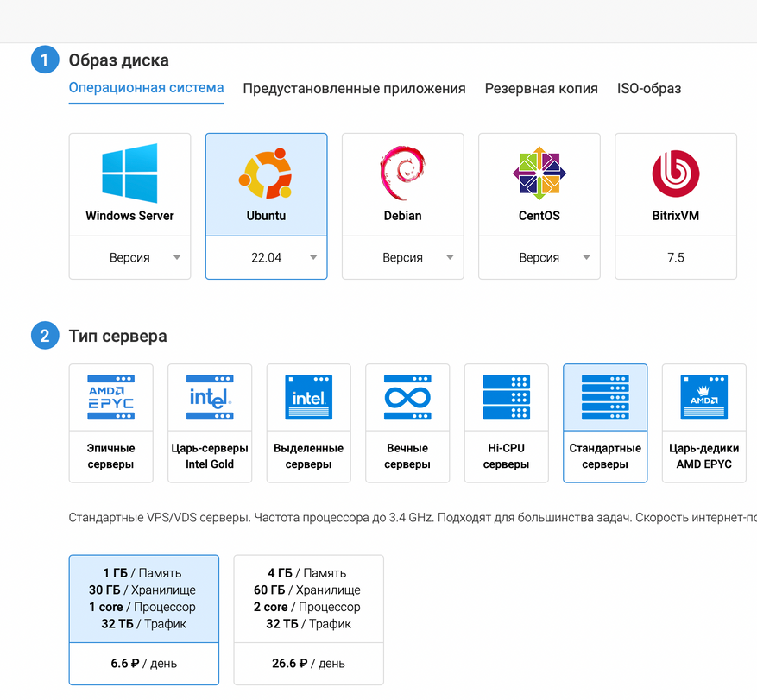Screen dimensions: 757x700
Task: Click the Вечные серверы label
Action: coord(407,457)
